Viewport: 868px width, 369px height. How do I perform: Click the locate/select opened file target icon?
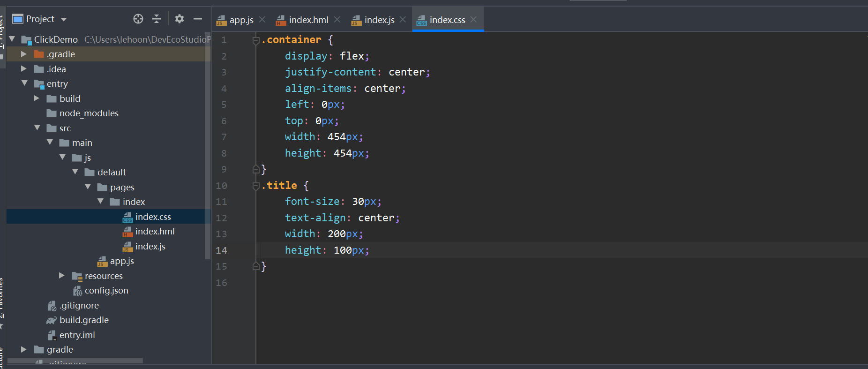click(138, 19)
